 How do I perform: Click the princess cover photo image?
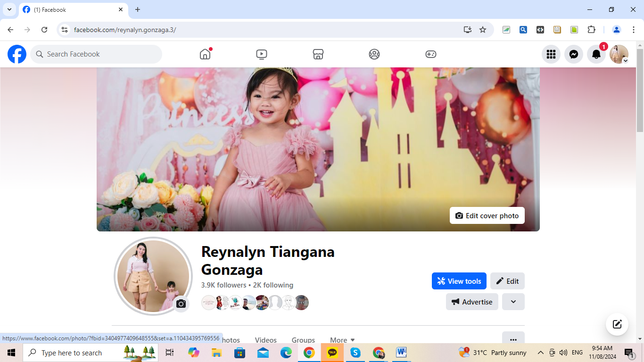click(x=318, y=149)
